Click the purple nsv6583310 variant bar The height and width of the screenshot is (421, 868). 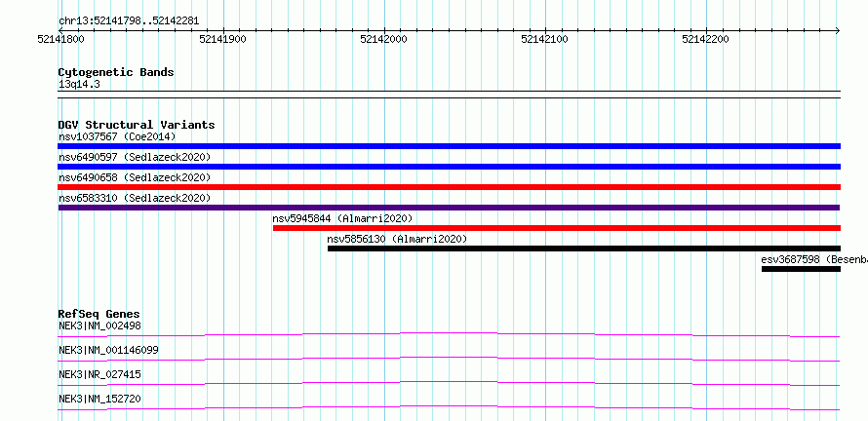click(x=449, y=208)
